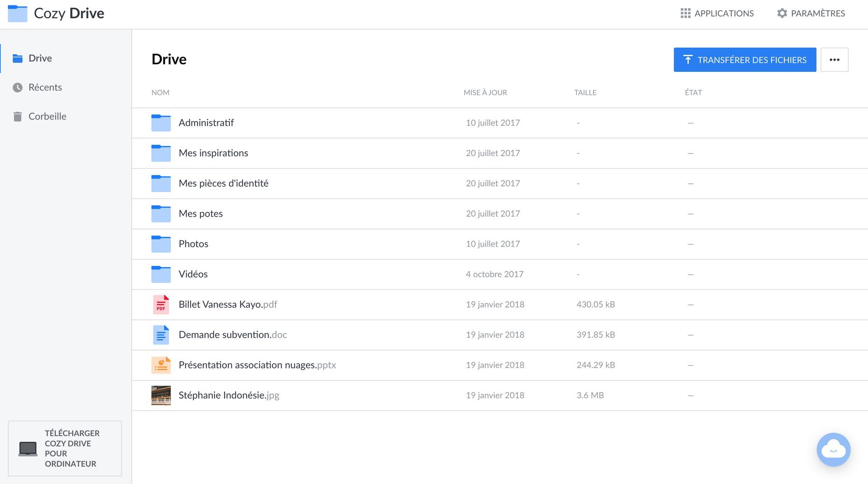Open the Vidéos folder

(193, 274)
